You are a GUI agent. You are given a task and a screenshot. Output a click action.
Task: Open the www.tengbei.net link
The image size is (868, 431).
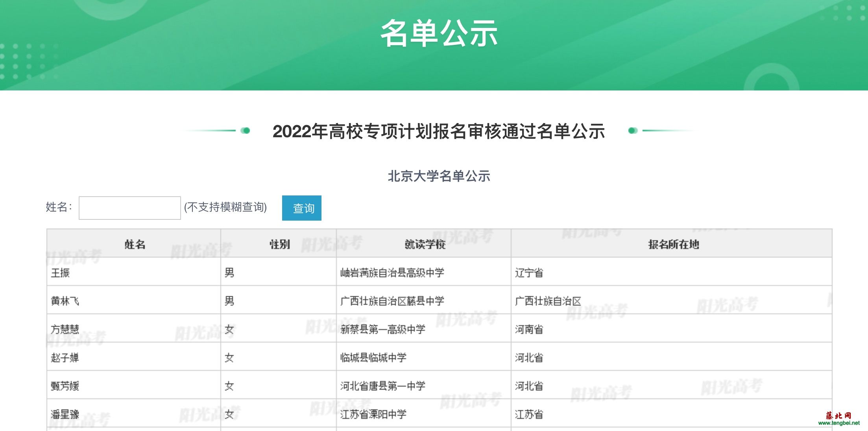pyautogui.click(x=839, y=423)
